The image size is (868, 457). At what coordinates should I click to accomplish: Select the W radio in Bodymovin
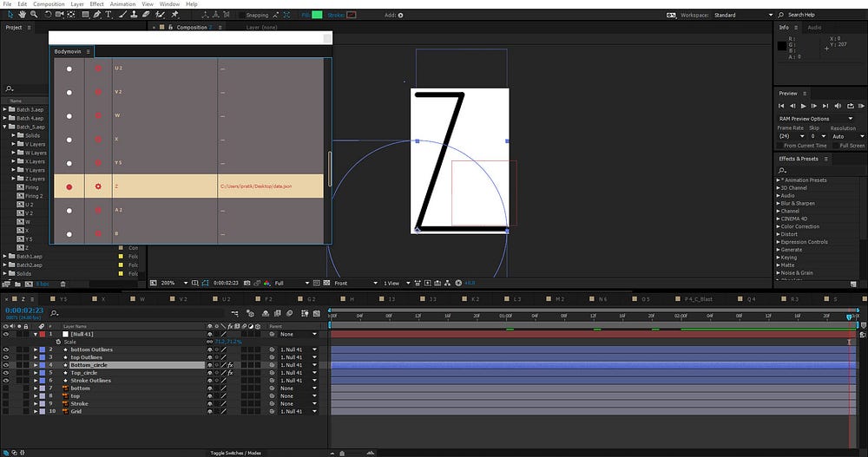[x=69, y=116]
